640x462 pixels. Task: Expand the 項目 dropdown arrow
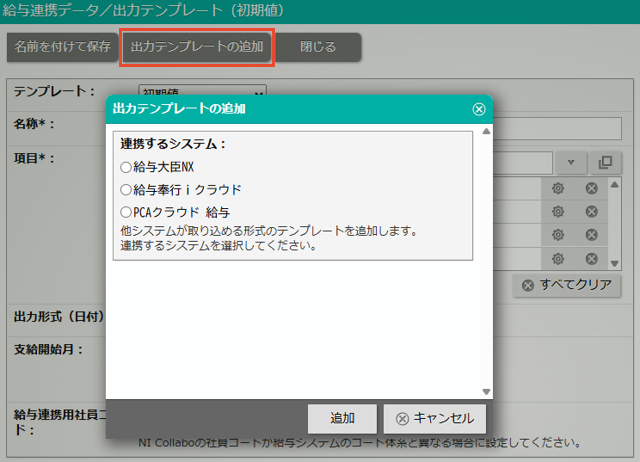click(x=570, y=162)
